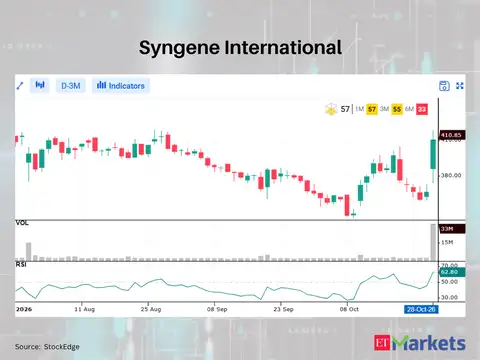Click the save chart icon
The width and height of the screenshot is (480, 360).
pyautogui.click(x=444, y=86)
